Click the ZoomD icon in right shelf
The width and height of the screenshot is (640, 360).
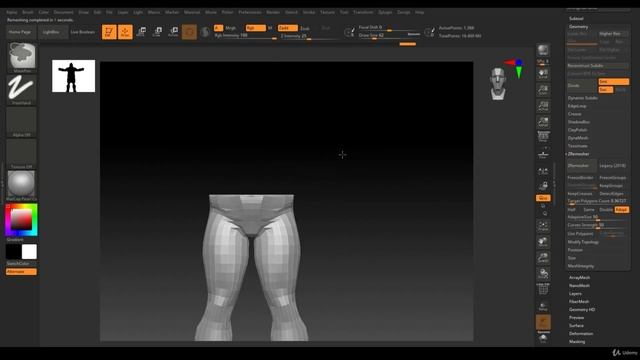[543, 258]
